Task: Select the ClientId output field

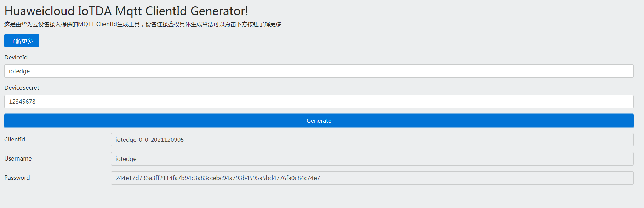Action: [x=372, y=140]
